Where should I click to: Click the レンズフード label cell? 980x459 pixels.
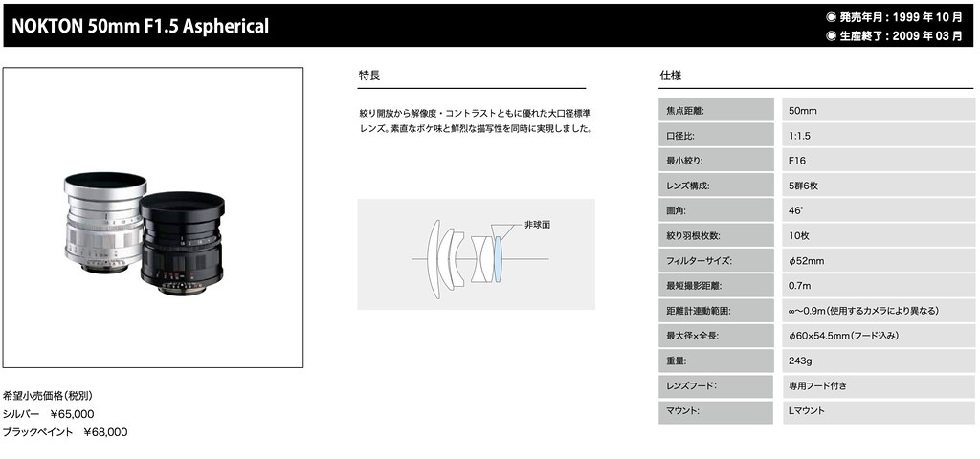point(716,385)
